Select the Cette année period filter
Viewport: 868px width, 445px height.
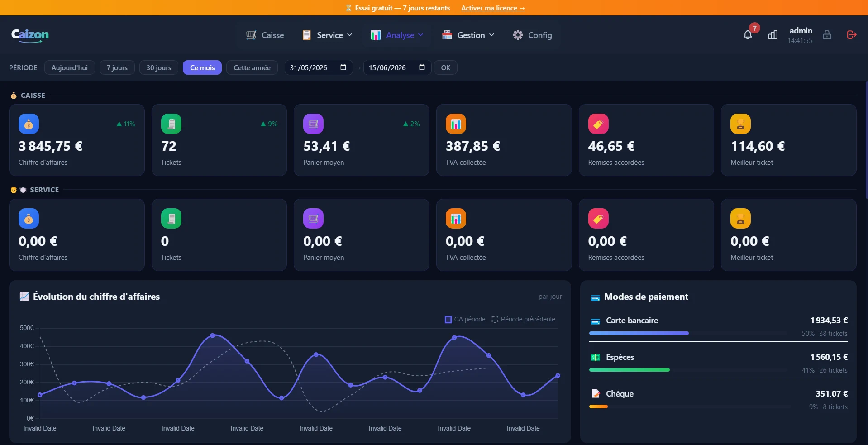click(252, 67)
